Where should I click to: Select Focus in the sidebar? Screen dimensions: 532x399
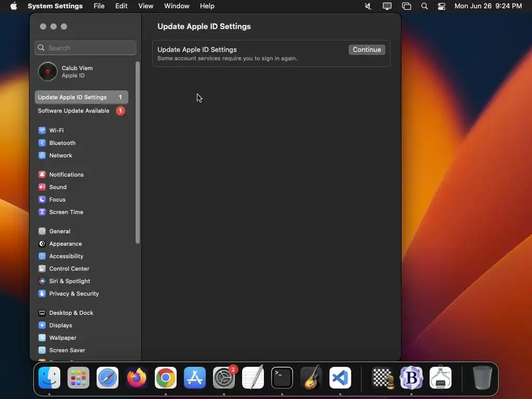pyautogui.click(x=82, y=199)
